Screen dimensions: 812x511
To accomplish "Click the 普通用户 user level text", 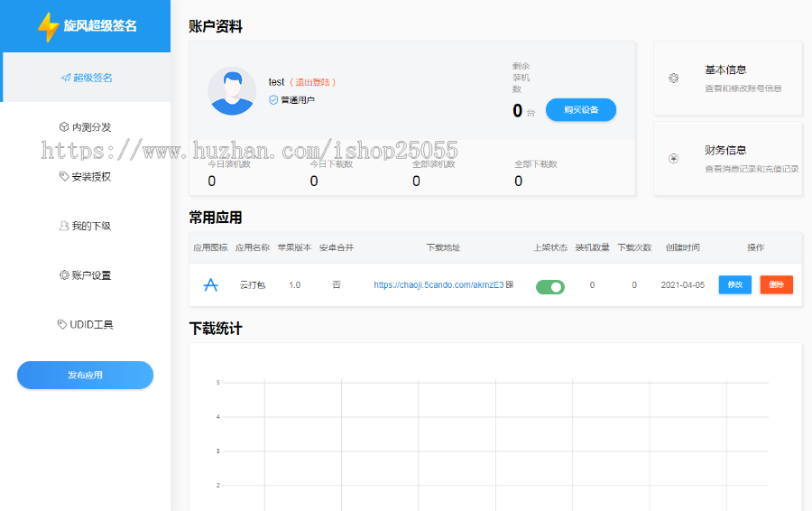I will point(298,100).
